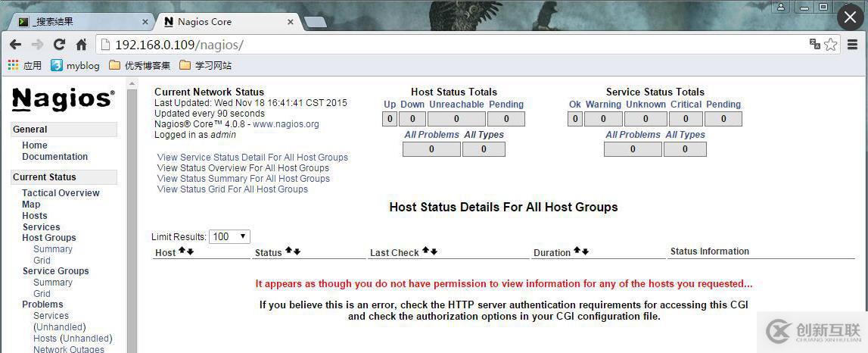This screenshot has height=353, width=868.
Task: View Service Status Detail For All Host Groups
Action: point(253,158)
